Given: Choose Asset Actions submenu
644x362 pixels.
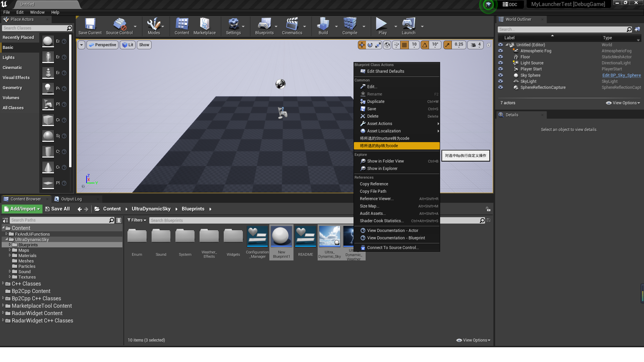Looking at the screenshot, I should click(396, 124).
